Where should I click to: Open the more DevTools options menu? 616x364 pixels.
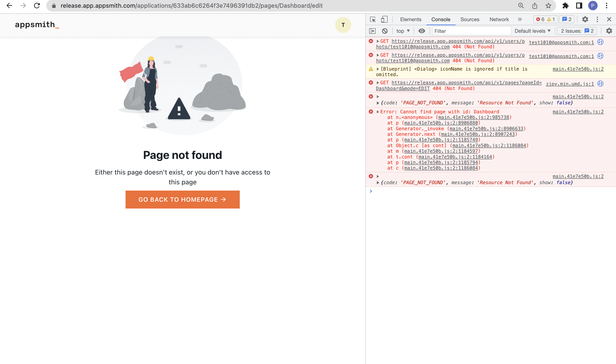tap(597, 19)
